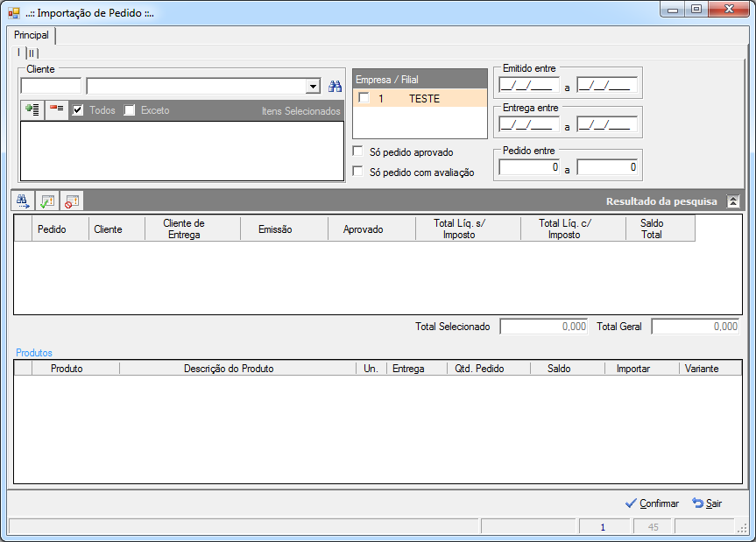The image size is (756, 542).
Task: Toggle the Todos checkbox
Action: pos(78,110)
